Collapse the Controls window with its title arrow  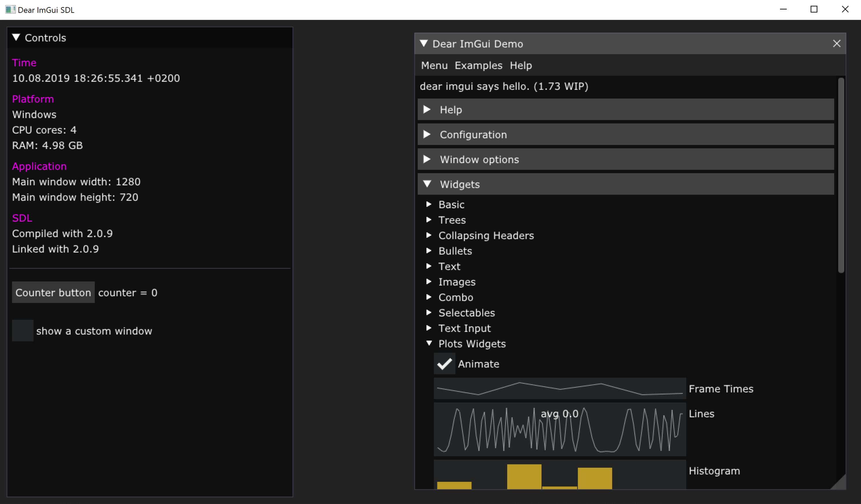tap(16, 37)
